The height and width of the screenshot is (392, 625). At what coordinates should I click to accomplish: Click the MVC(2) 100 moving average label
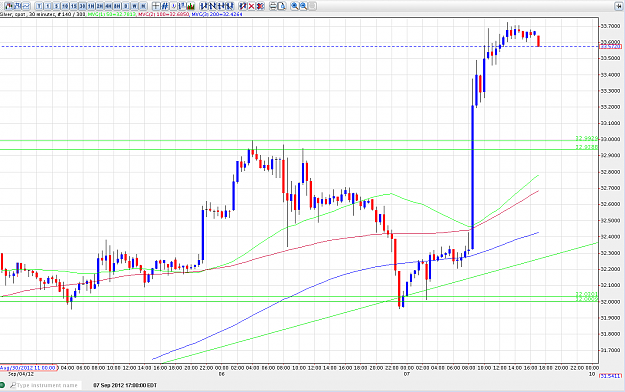pyautogui.click(x=163, y=14)
